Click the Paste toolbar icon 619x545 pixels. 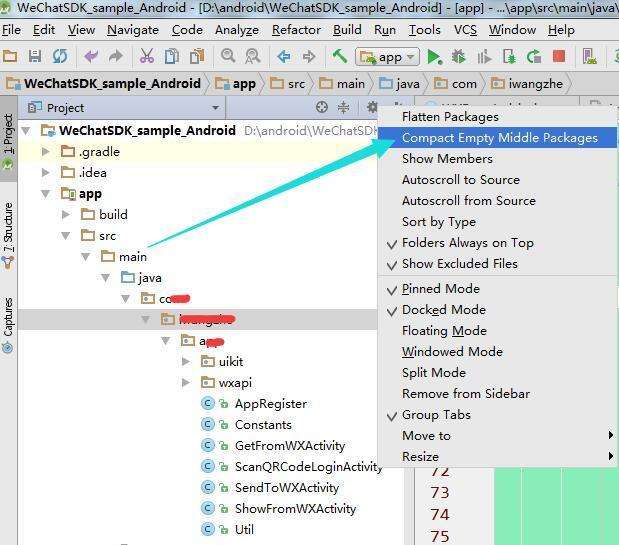(x=197, y=57)
